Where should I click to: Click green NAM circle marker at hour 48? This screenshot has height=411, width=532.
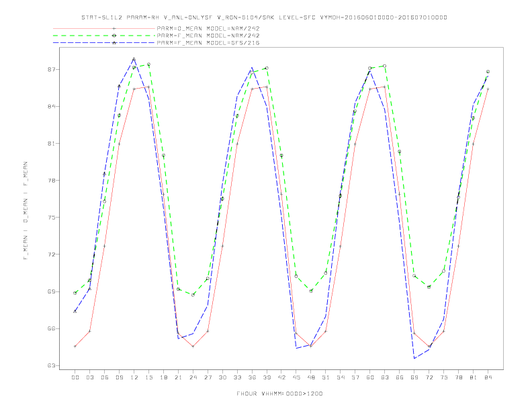(x=311, y=291)
